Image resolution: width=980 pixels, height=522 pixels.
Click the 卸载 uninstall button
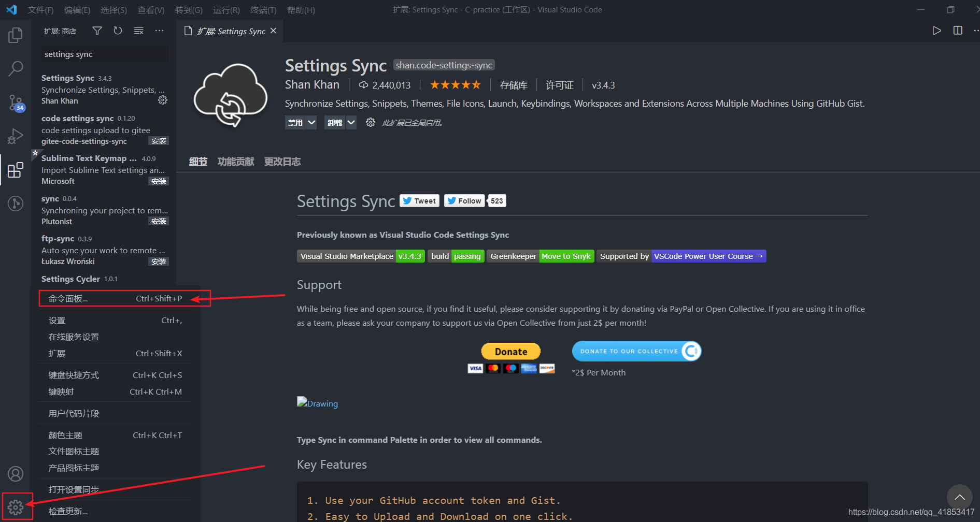[x=335, y=123]
